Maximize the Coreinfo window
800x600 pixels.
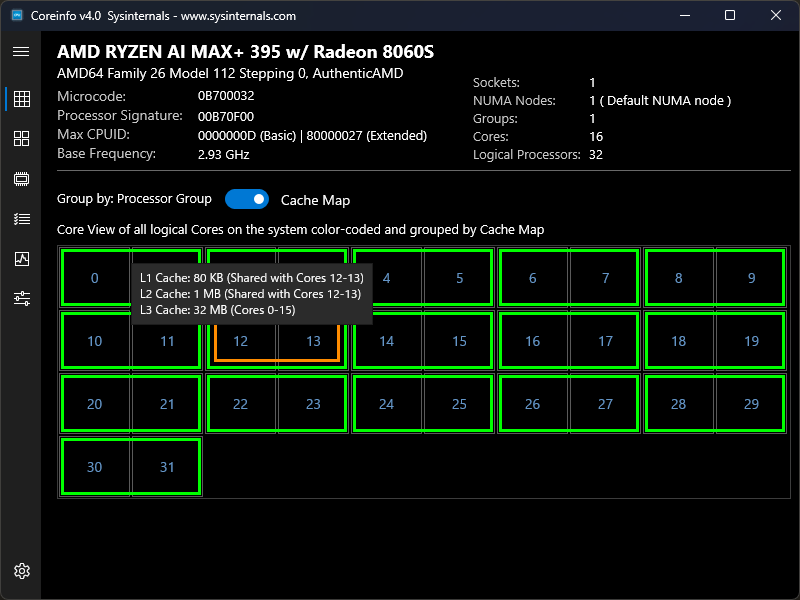[730, 15]
